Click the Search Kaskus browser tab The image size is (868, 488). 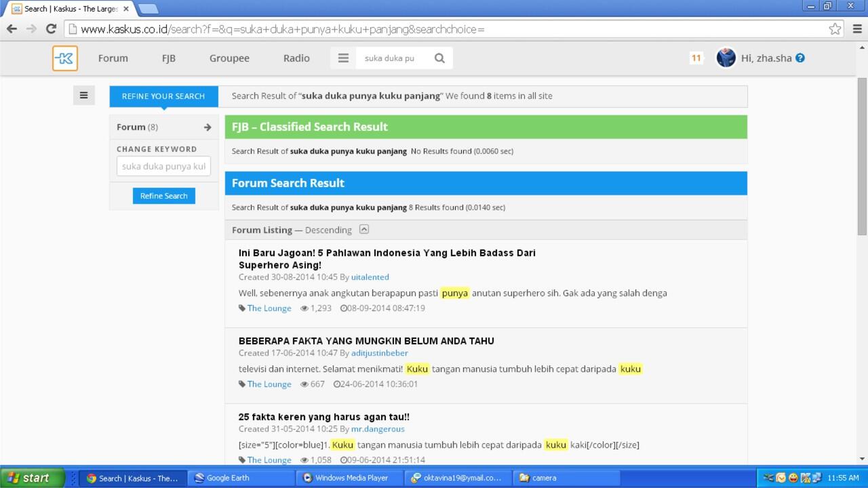(71, 9)
